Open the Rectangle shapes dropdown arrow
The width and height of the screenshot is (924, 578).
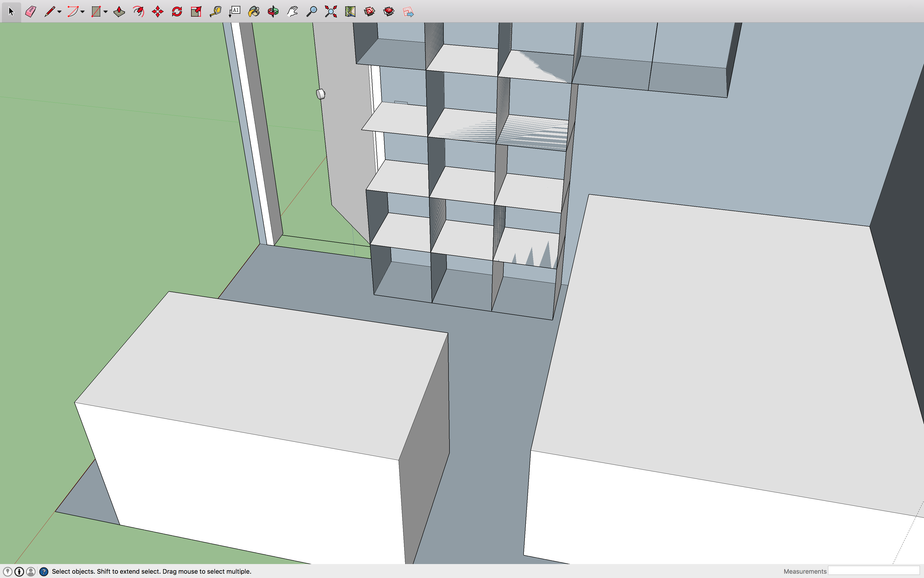[105, 12]
